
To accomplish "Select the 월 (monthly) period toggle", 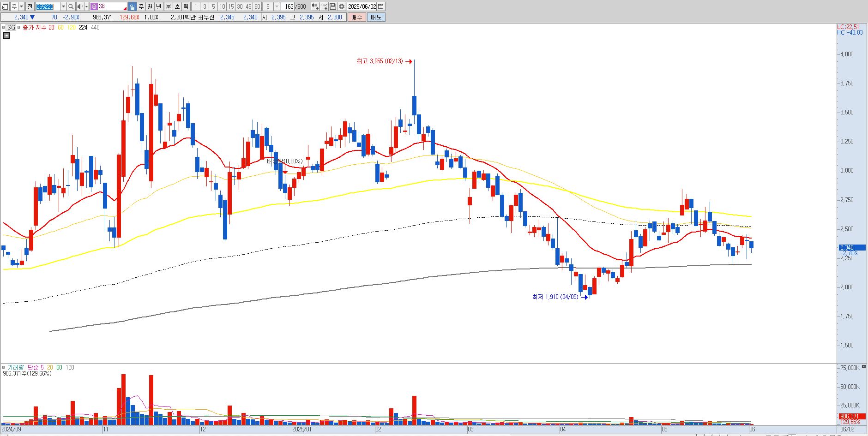I will 150,6.
